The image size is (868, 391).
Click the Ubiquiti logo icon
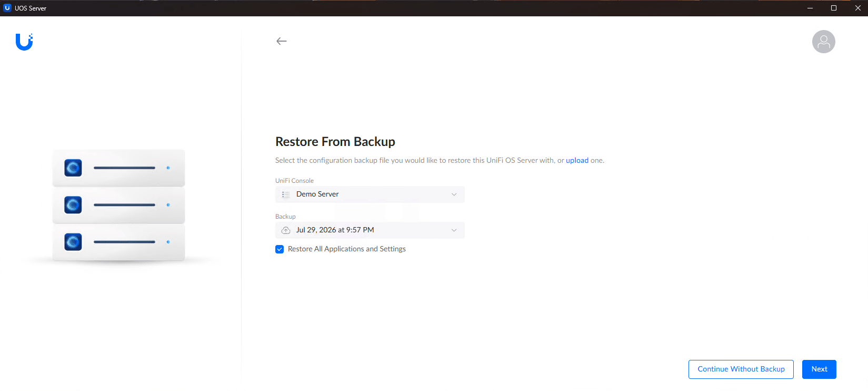click(x=24, y=42)
